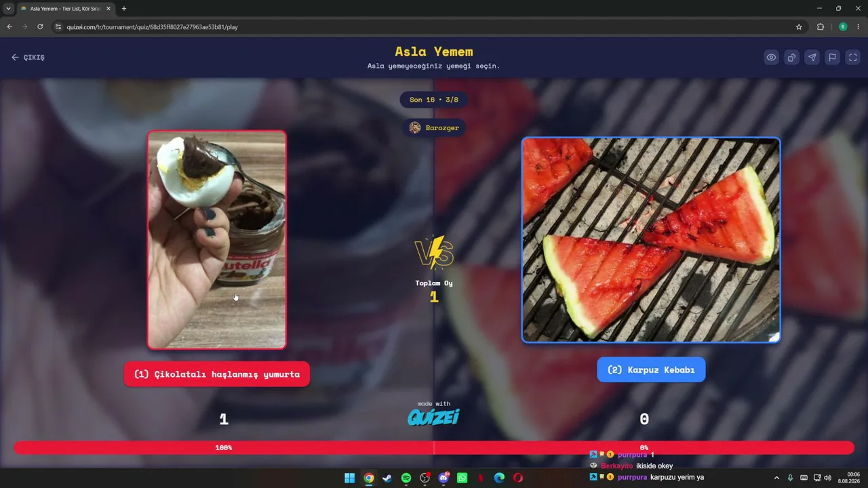Click the site info icon in address bar
The height and width of the screenshot is (488, 868).
[58, 27]
